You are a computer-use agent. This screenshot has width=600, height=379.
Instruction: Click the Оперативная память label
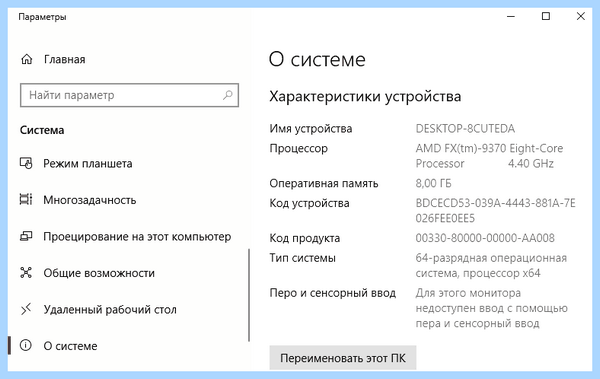pyautogui.click(x=324, y=183)
